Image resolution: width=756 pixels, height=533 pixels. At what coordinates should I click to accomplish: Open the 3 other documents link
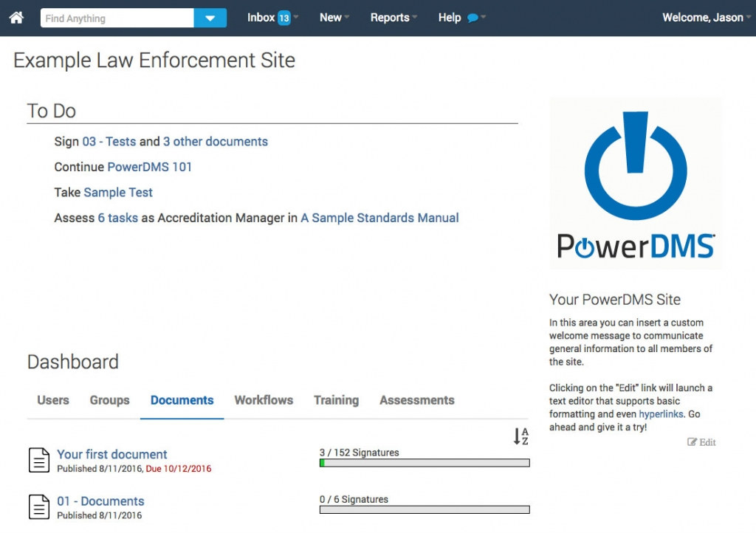215,142
